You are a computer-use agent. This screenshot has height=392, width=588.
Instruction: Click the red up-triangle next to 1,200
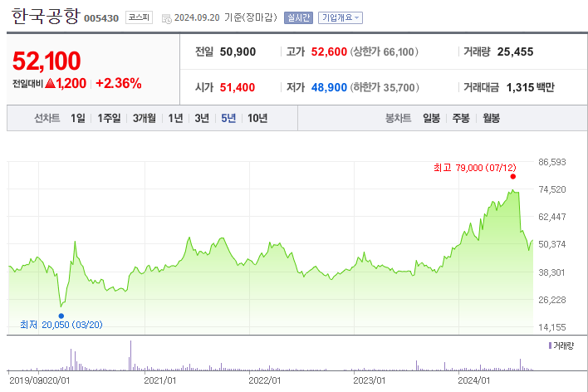coord(51,83)
